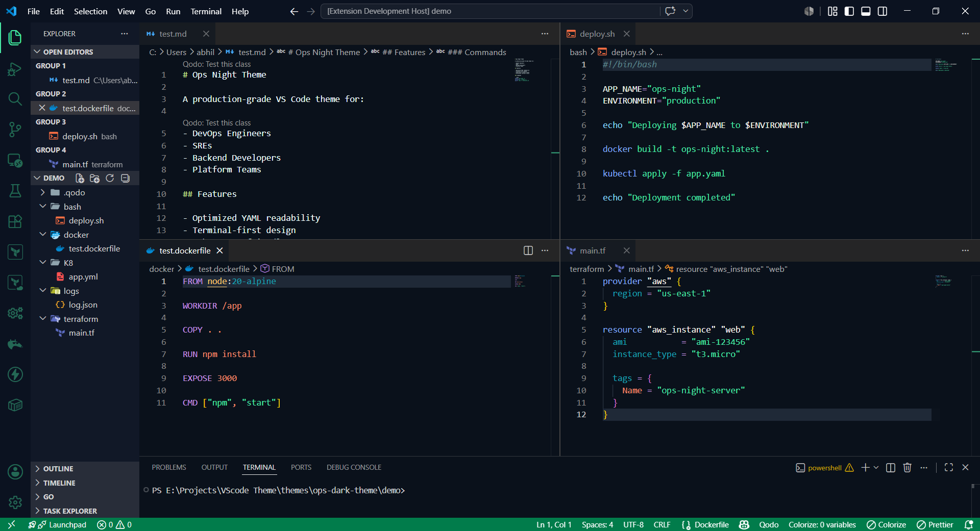Click Features breadcrumb in test.md

[403, 52]
